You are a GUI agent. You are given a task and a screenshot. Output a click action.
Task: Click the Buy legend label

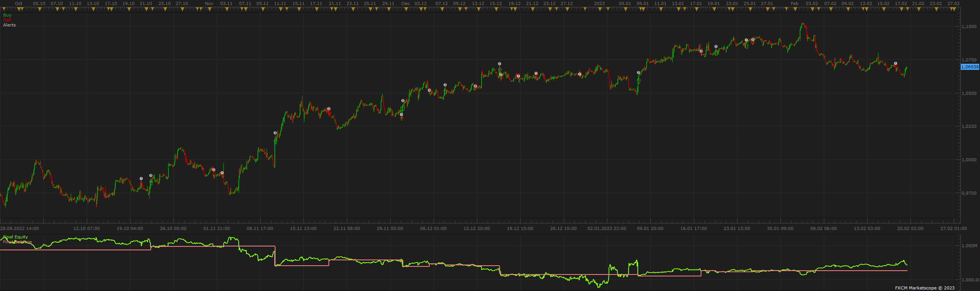coord(7,15)
